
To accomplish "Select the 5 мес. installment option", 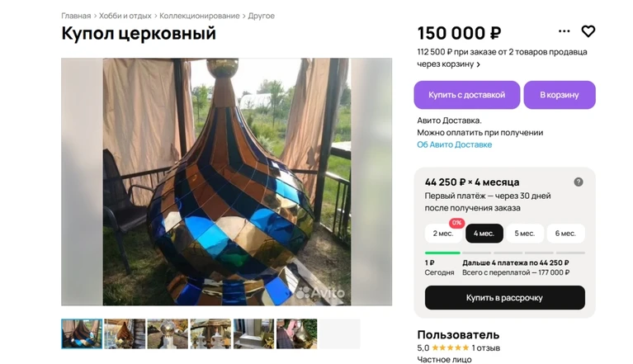I will click(525, 234).
